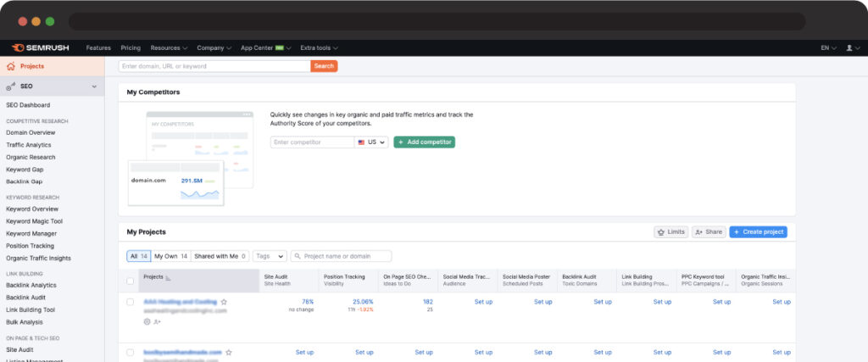Launch Keyword Magic Tool
The width and height of the screenshot is (868, 362).
34,221
